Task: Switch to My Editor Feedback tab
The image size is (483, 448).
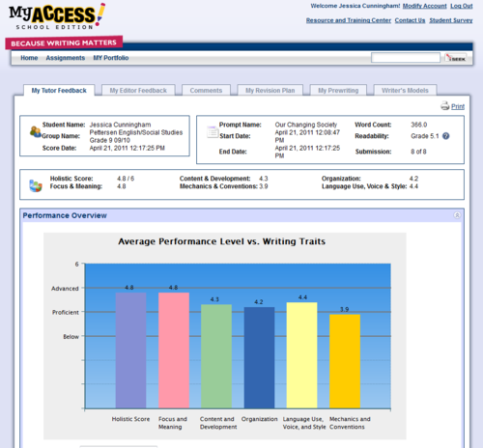Action: (138, 91)
